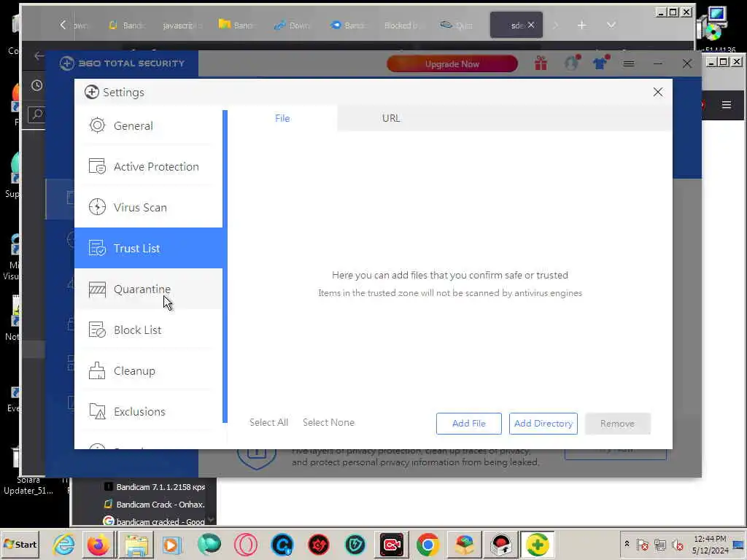Screen dimensions: 747x560
Task: Click Block List icon
Action: pos(97,330)
